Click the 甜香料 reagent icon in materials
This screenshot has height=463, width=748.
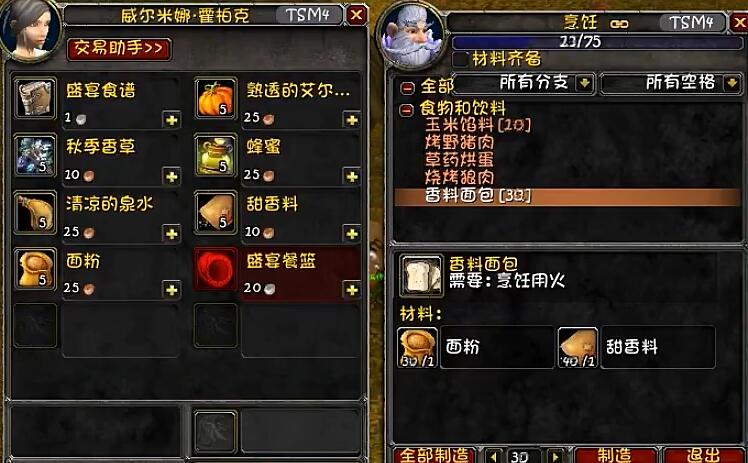coord(578,347)
